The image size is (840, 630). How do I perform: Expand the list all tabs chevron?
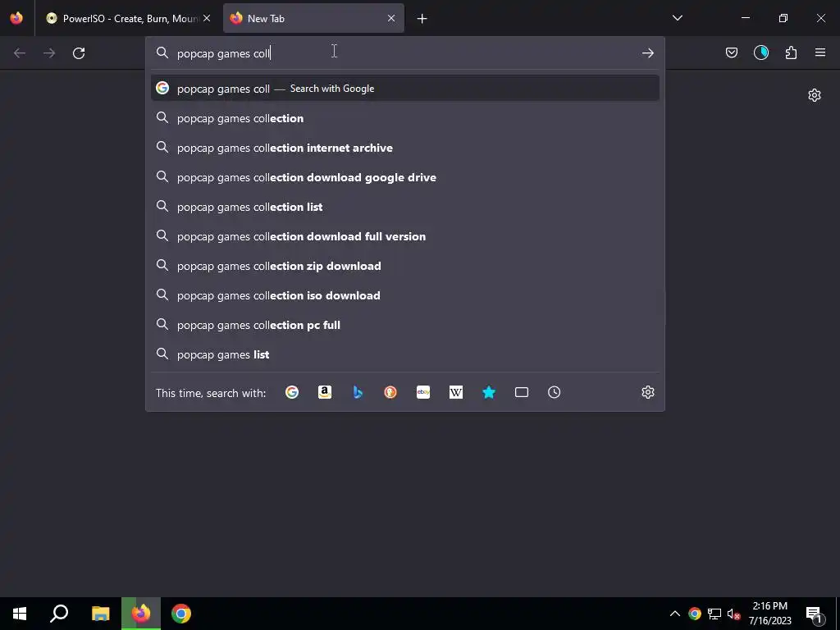677,18
